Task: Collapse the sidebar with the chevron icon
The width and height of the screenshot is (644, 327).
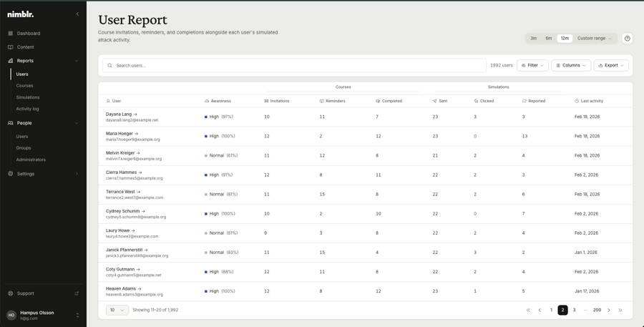Action: click(x=77, y=14)
